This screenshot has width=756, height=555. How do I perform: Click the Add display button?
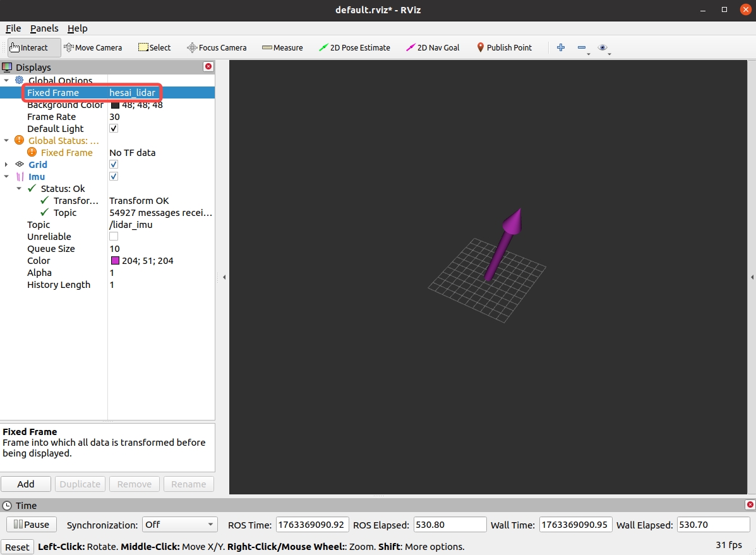pos(26,484)
